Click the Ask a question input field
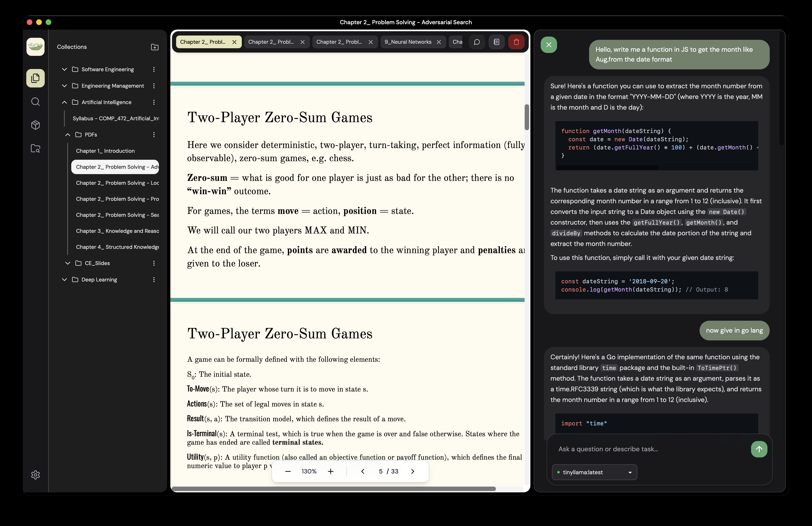Screen dimensions: 812x526 648,449
